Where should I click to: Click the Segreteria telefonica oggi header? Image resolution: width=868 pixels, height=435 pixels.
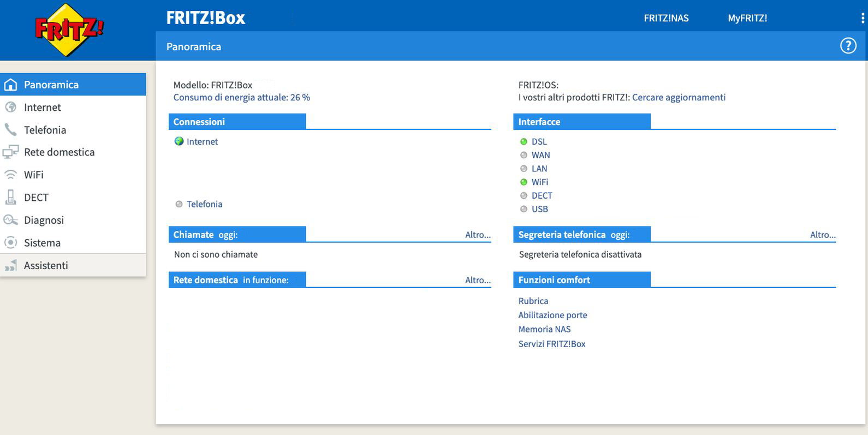tap(582, 235)
